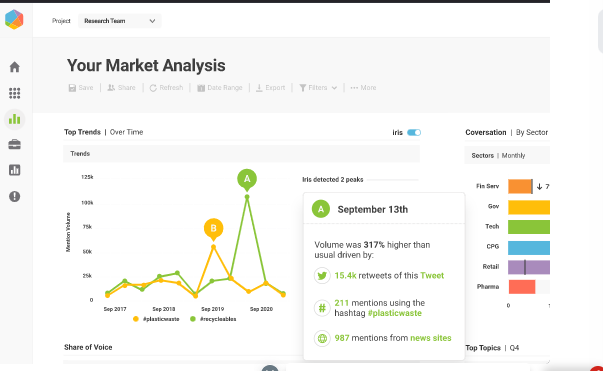This screenshot has height=371, width=603.
Task: Toggle #recycleables series in chart legend
Action: click(x=213, y=319)
